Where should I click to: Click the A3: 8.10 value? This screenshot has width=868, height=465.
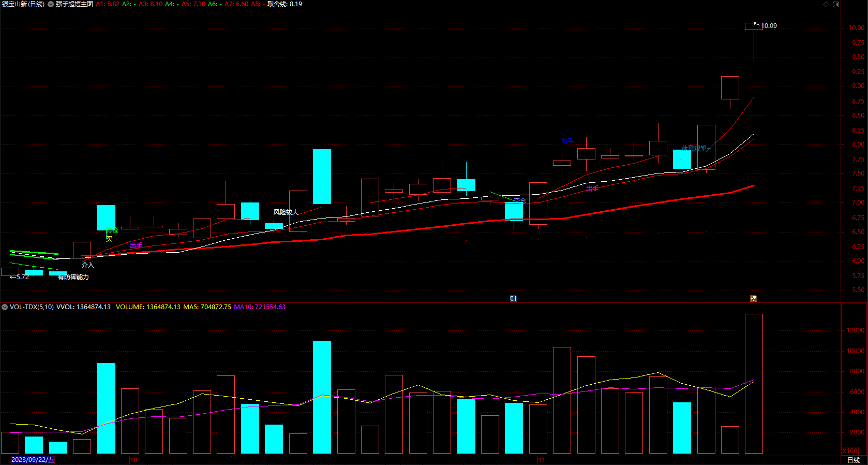(x=151, y=4)
